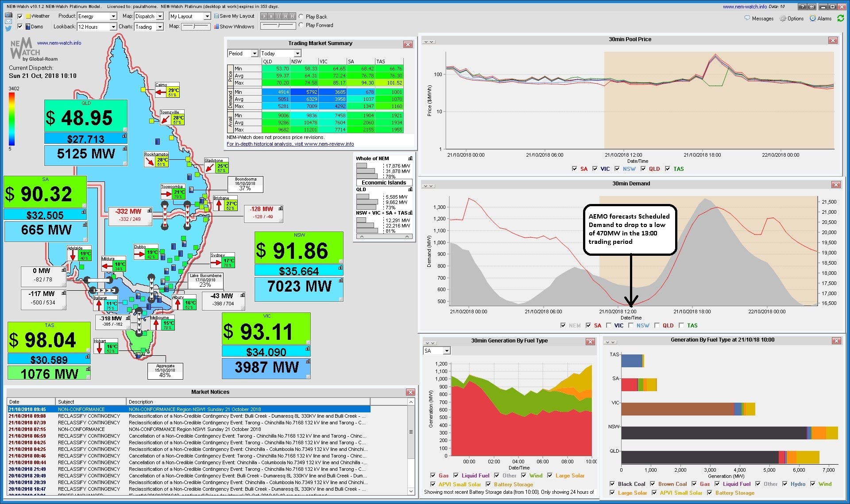The height and width of the screenshot is (504, 850).
Task: Click chart icon on -128 MW interconnector box
Action: (281, 208)
